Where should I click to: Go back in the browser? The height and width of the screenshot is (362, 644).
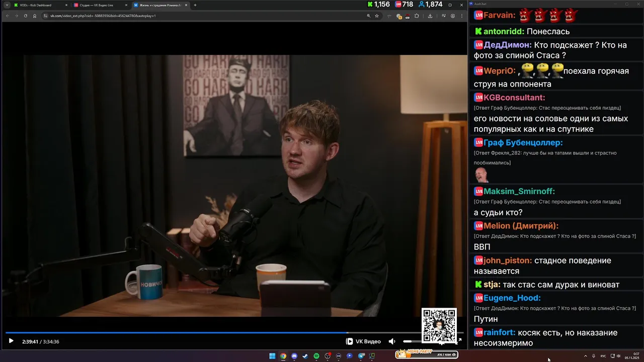[x=7, y=16]
